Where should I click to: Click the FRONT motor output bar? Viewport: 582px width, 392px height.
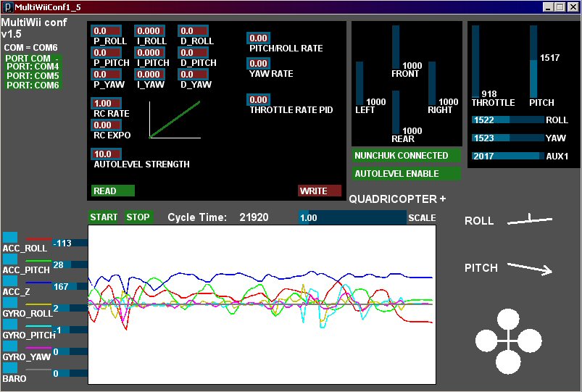pyautogui.click(x=396, y=47)
